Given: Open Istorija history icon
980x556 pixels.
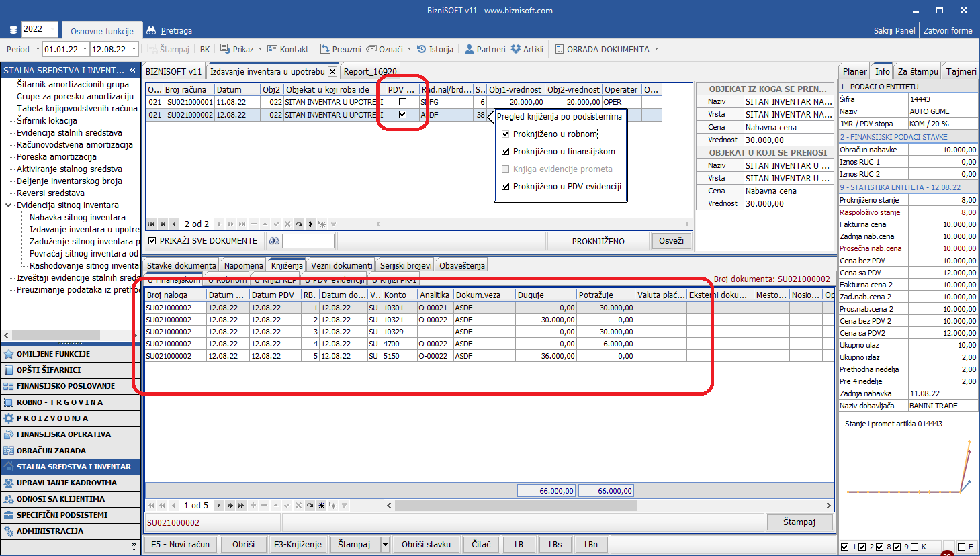Looking at the screenshot, I should point(422,49).
